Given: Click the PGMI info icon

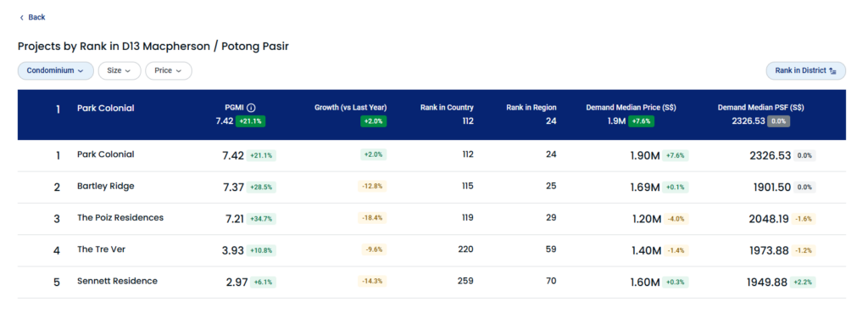Looking at the screenshot, I should (251, 108).
